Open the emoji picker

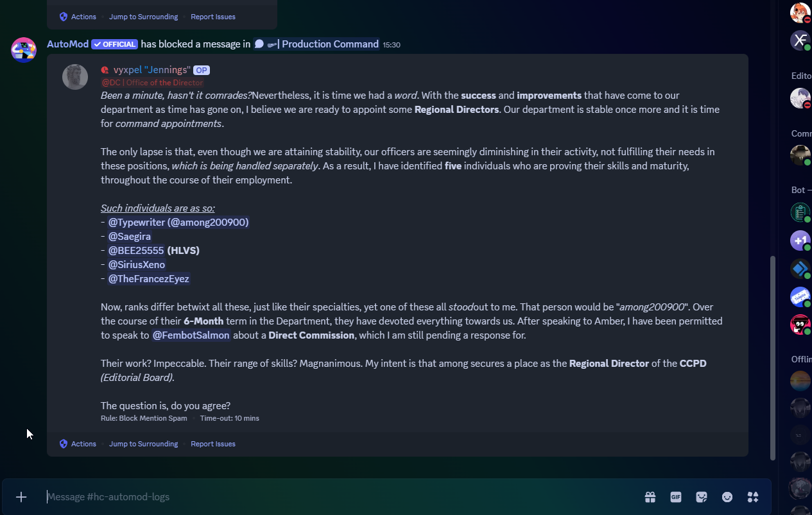(727, 497)
